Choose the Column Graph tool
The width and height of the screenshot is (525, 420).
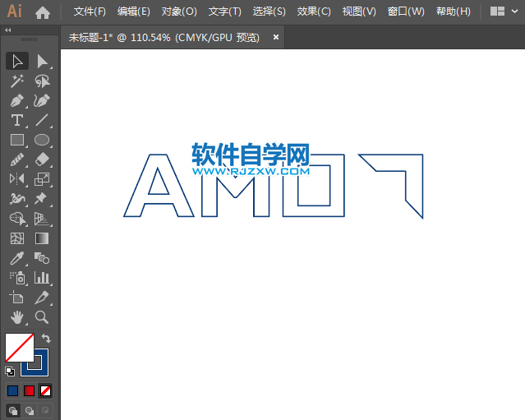[42, 278]
